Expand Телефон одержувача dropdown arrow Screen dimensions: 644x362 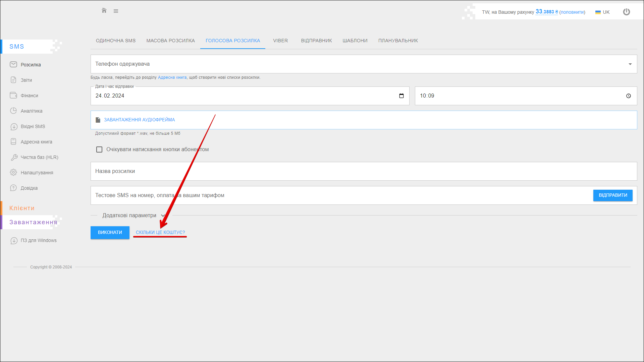pyautogui.click(x=630, y=64)
